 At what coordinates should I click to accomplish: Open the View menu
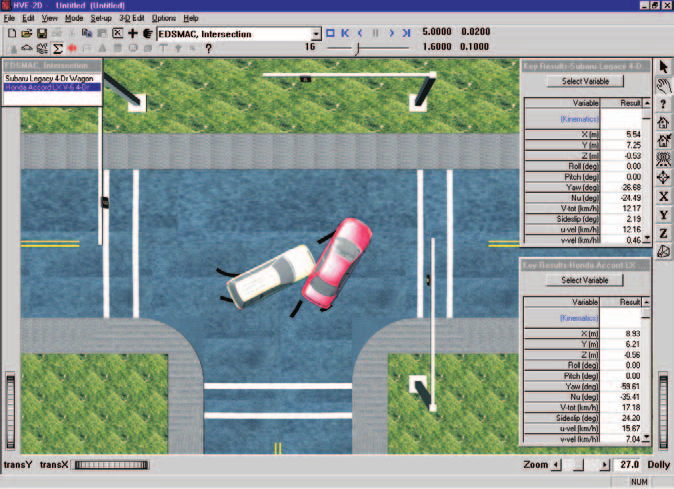tap(49, 18)
